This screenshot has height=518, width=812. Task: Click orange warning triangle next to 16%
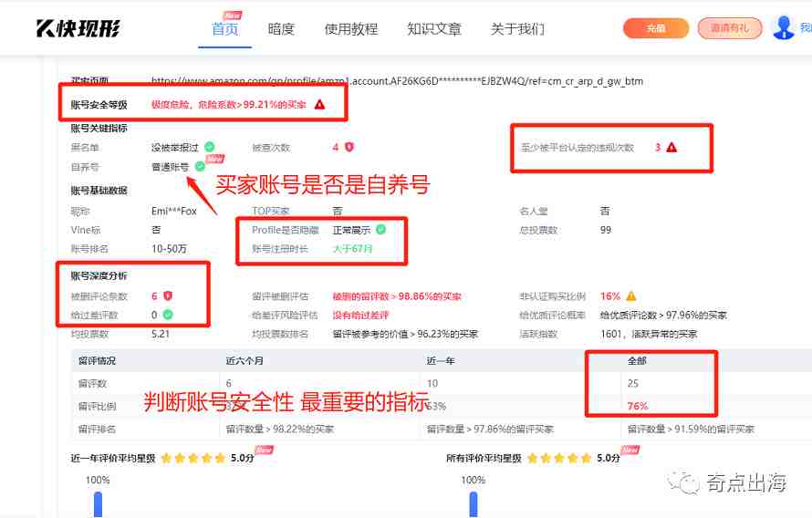pyautogui.click(x=630, y=296)
